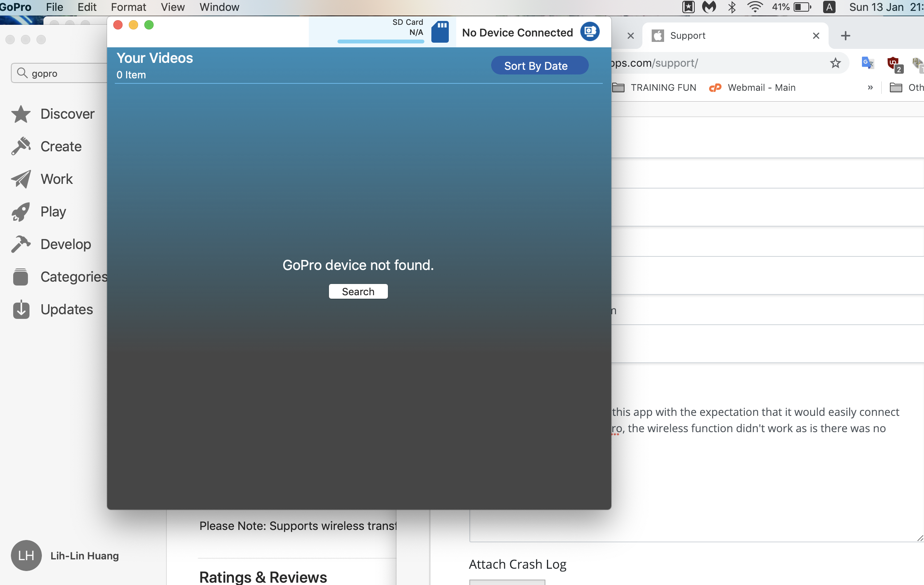The height and width of the screenshot is (585, 924).
Task: Open the Other bookmarks folder
Action: point(907,88)
